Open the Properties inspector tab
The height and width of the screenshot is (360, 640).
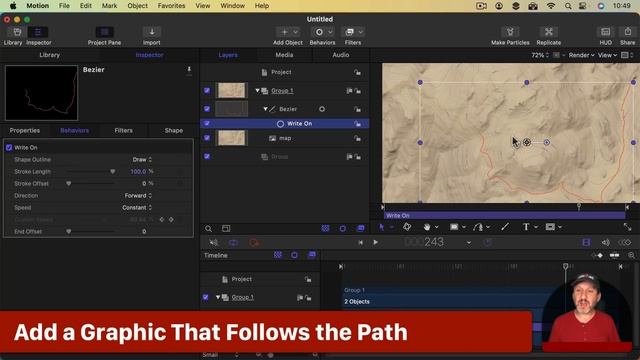pos(25,131)
